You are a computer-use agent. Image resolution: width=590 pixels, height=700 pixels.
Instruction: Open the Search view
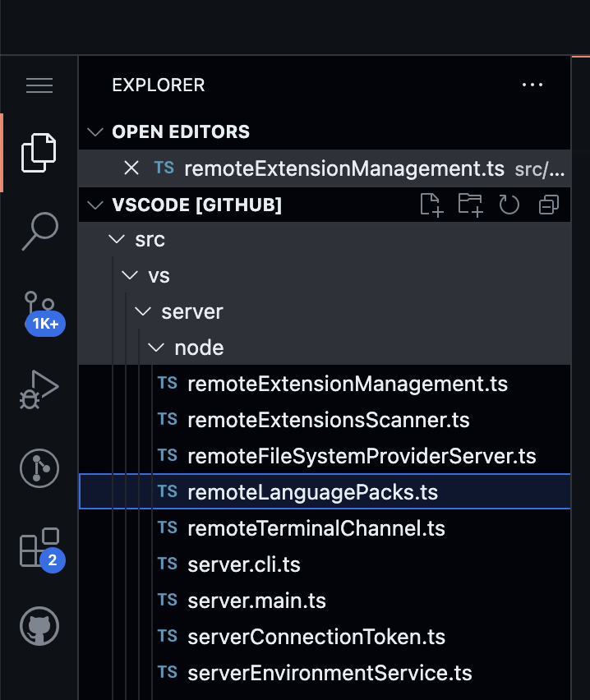point(39,231)
